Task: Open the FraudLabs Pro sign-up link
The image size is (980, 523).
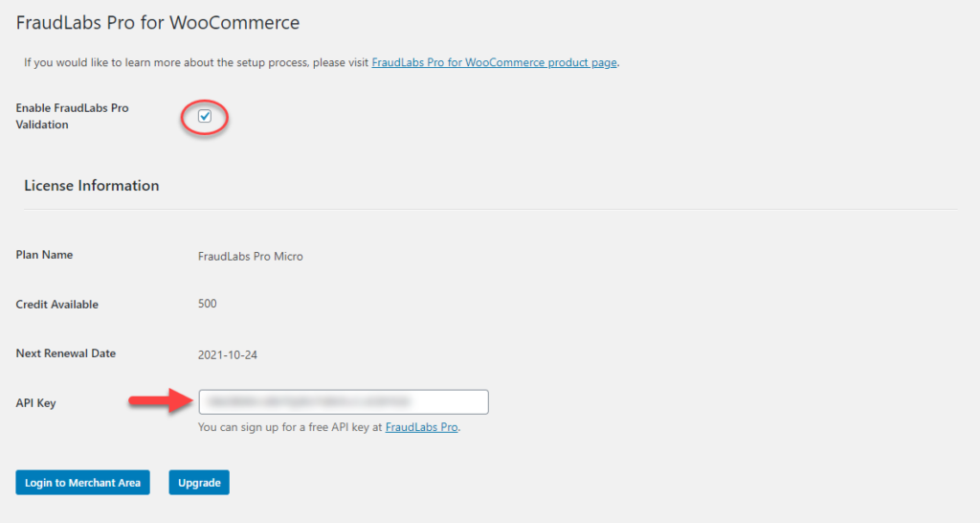Action: tap(421, 427)
